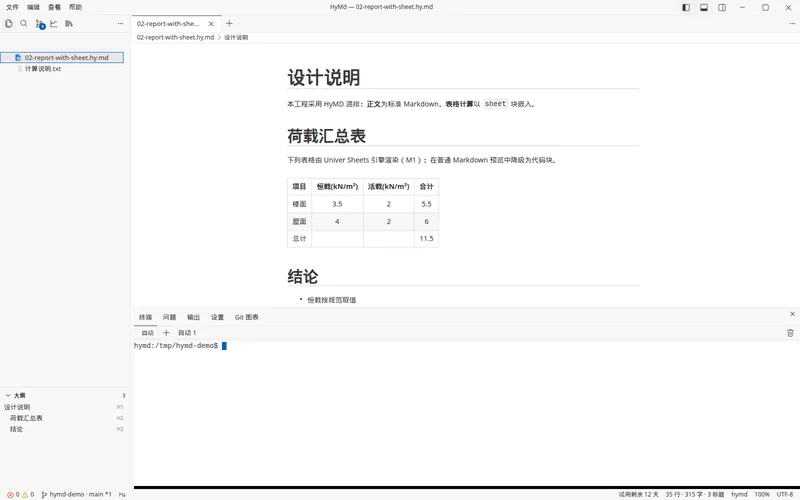Click git branch hymd-demo main indicator
The height and width of the screenshot is (500, 800).
coord(76,494)
